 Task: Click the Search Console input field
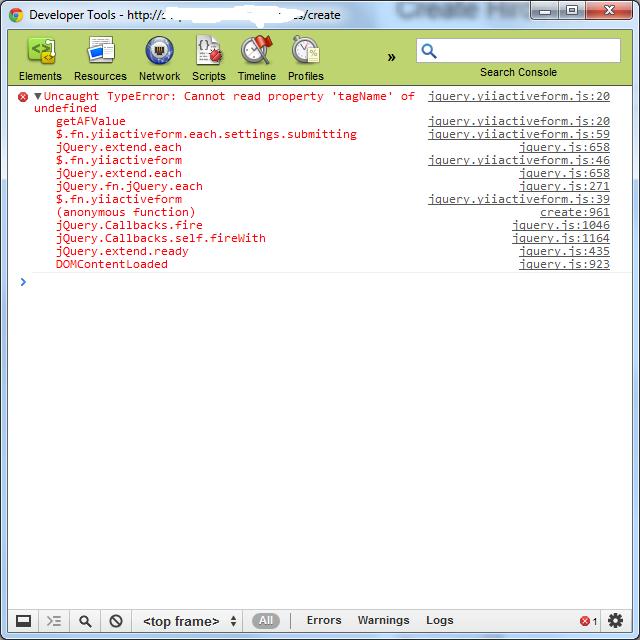[525, 51]
